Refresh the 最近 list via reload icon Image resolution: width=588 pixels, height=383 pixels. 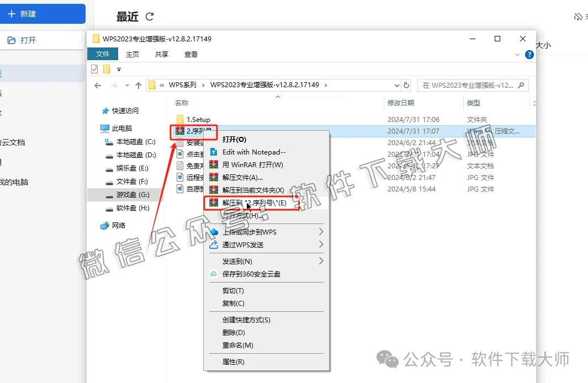coord(150,17)
